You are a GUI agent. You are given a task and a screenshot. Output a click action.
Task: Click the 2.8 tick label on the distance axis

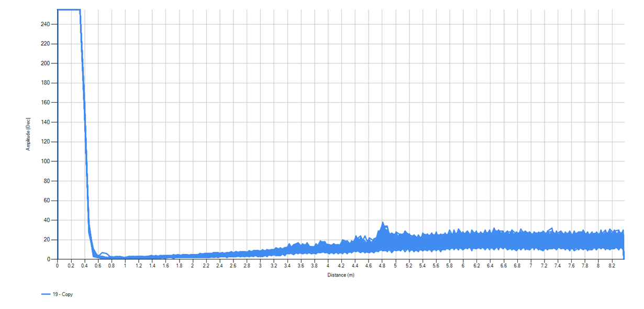click(247, 266)
